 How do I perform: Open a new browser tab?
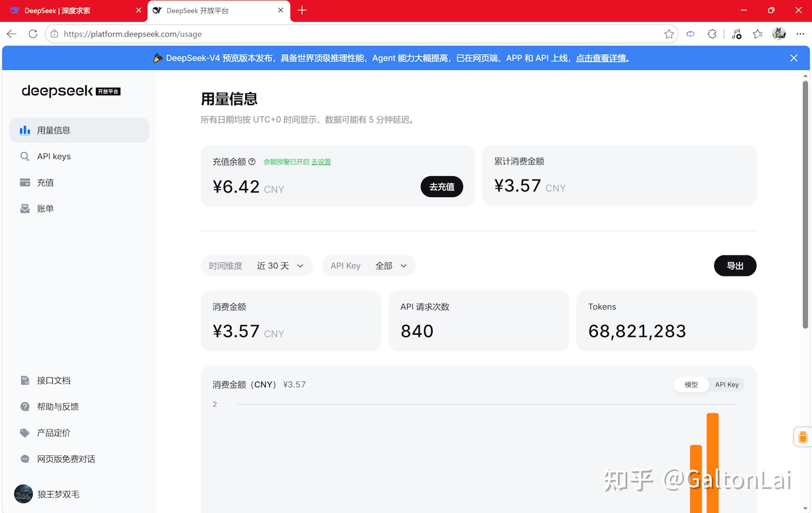[302, 10]
